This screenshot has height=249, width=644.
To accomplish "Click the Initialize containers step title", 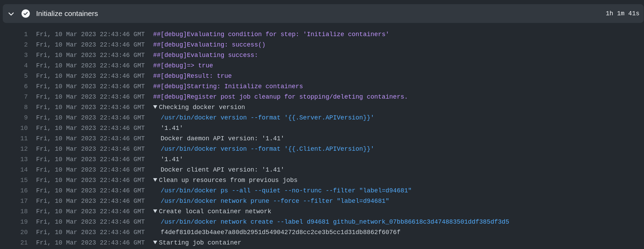I will coord(67,14).
